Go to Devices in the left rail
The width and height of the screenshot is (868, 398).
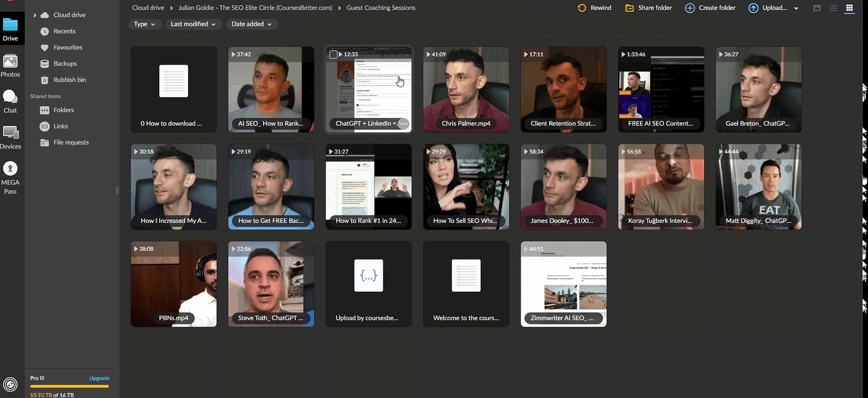(x=11, y=138)
